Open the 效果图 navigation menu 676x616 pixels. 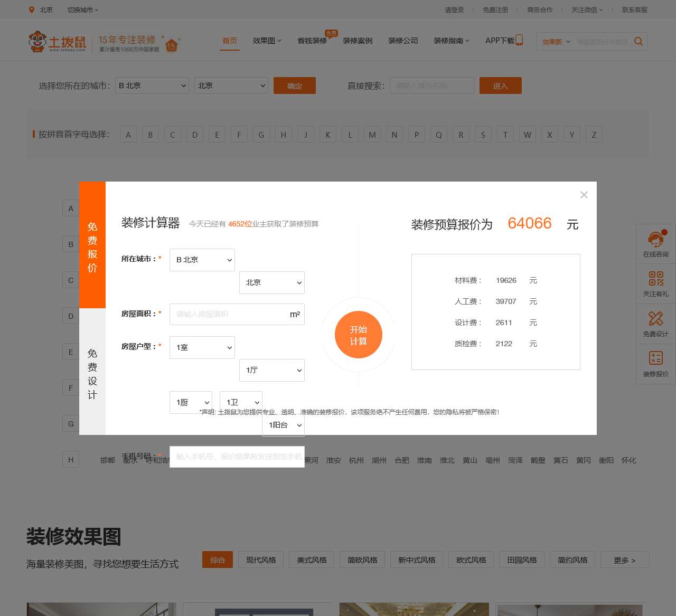[x=267, y=41]
